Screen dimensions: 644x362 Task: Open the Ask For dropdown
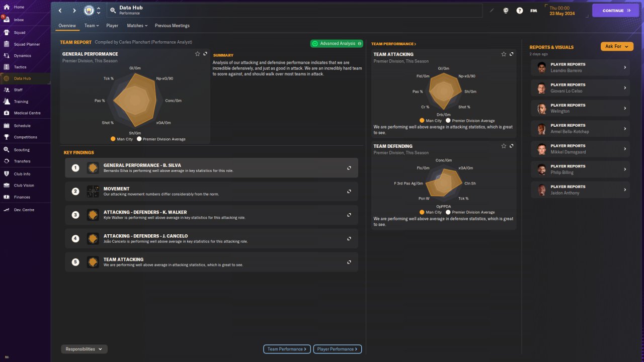(617, 46)
